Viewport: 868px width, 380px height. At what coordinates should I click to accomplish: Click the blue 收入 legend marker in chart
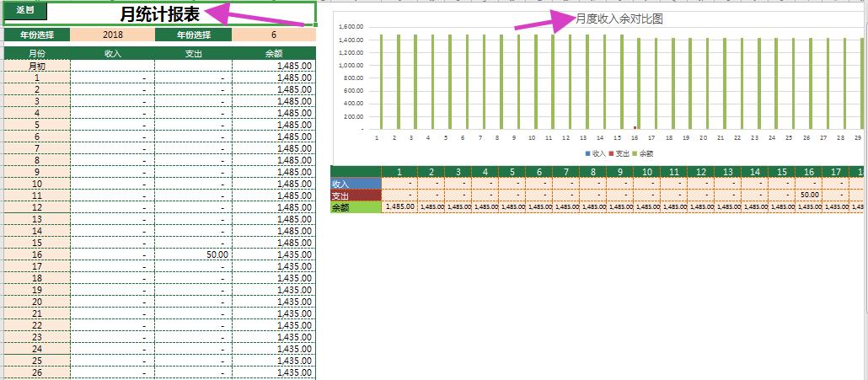click(588, 154)
